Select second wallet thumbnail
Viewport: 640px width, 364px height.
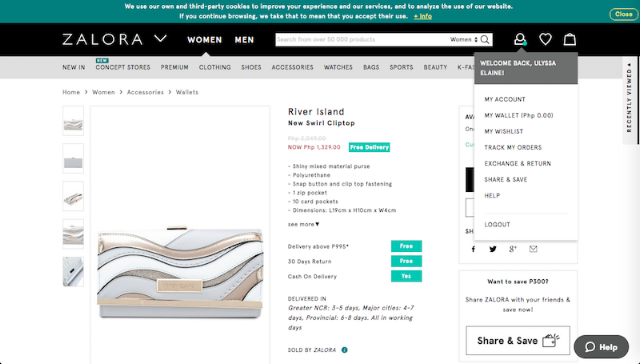[73, 159]
